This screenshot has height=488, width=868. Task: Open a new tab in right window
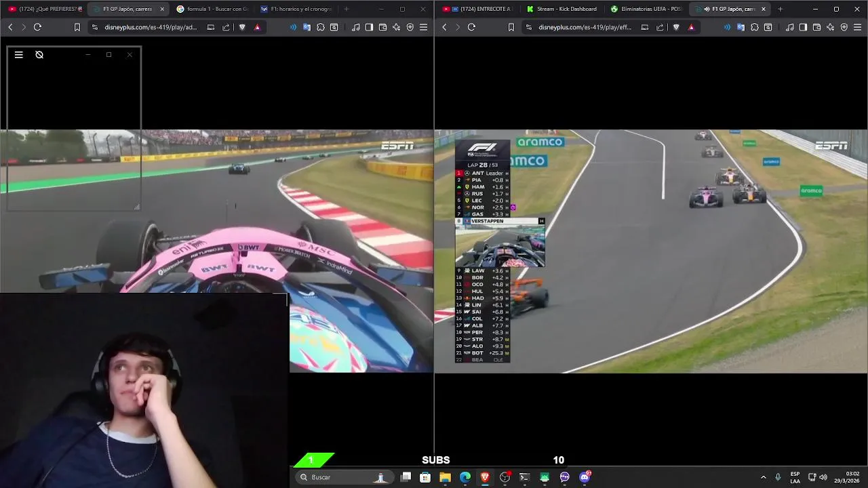click(780, 9)
